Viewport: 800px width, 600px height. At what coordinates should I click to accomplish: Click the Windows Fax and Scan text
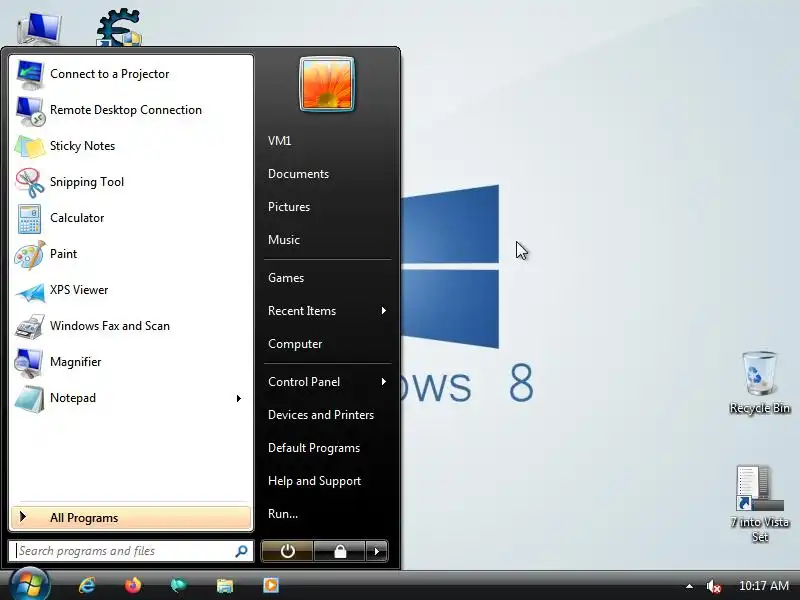coord(110,326)
